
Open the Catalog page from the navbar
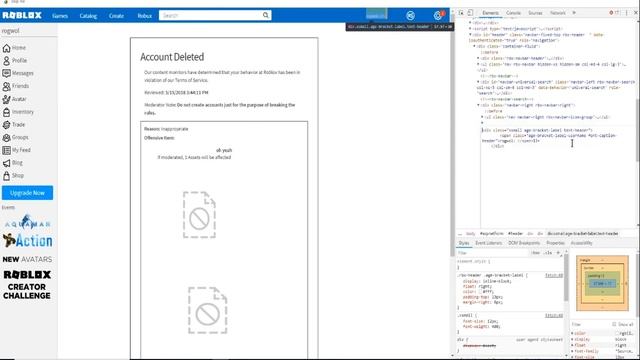tap(88, 16)
